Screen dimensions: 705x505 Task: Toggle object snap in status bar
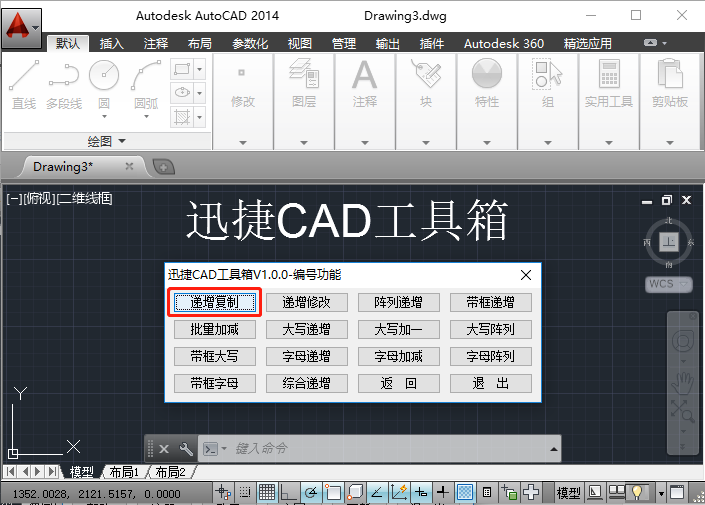point(333,492)
